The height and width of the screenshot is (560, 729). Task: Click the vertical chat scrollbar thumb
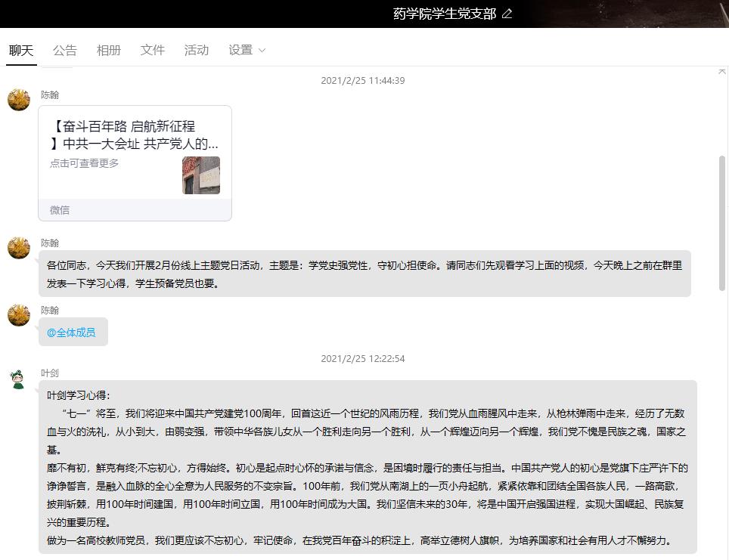pos(721,223)
